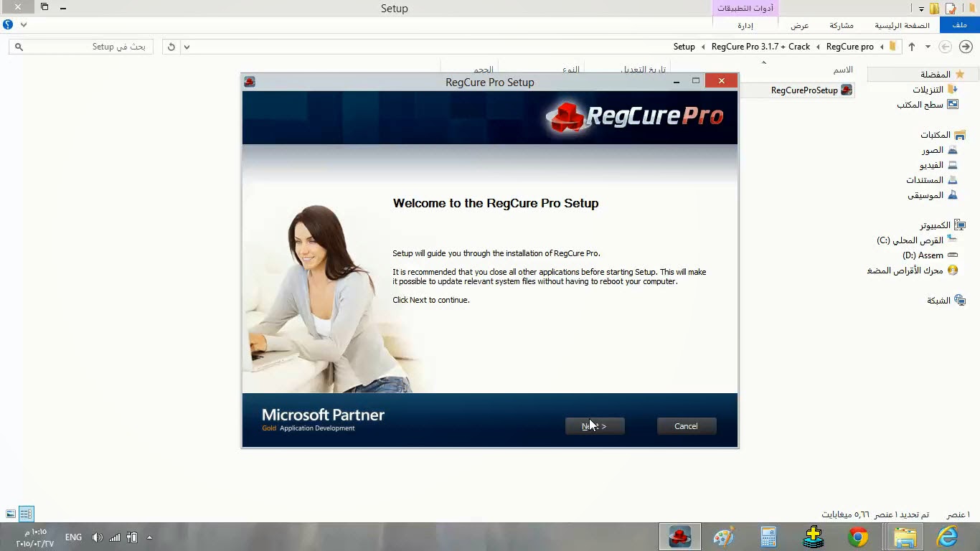The width and height of the screenshot is (980, 551).
Task: Expand the ribbon with the chevron
Action: 24,24
